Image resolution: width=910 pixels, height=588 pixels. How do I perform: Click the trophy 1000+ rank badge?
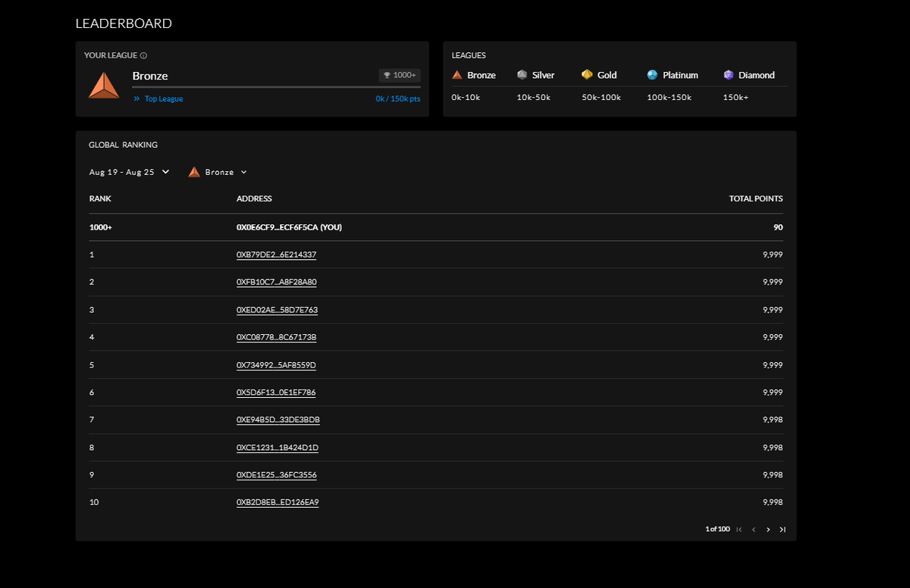coord(400,75)
